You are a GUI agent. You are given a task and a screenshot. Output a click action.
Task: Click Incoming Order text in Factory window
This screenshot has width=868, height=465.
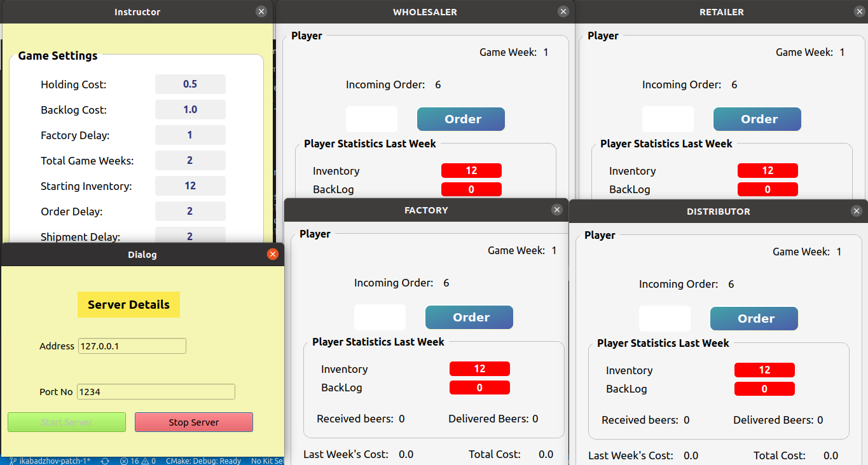[x=394, y=283]
